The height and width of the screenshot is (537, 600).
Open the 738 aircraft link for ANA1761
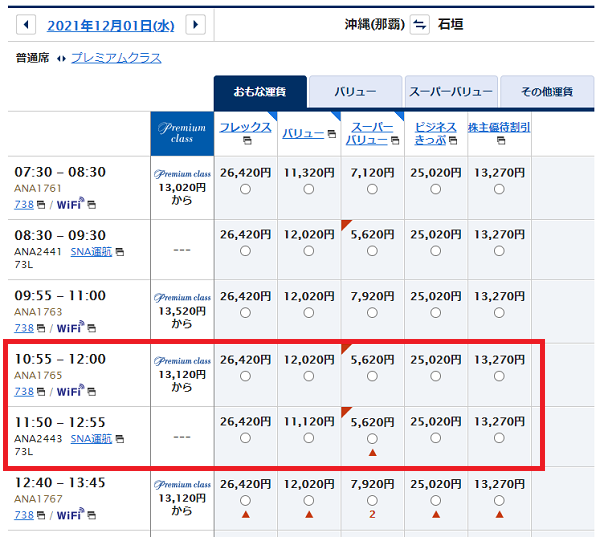[24, 205]
